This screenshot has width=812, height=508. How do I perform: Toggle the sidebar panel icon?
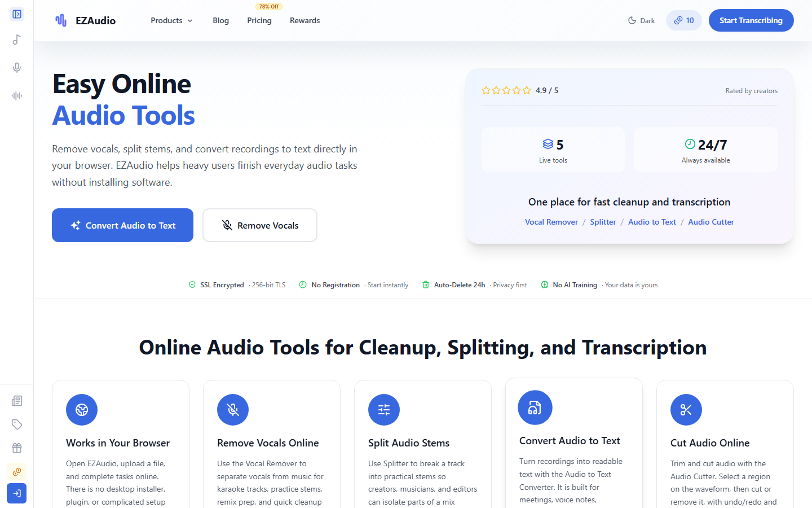coord(17,14)
